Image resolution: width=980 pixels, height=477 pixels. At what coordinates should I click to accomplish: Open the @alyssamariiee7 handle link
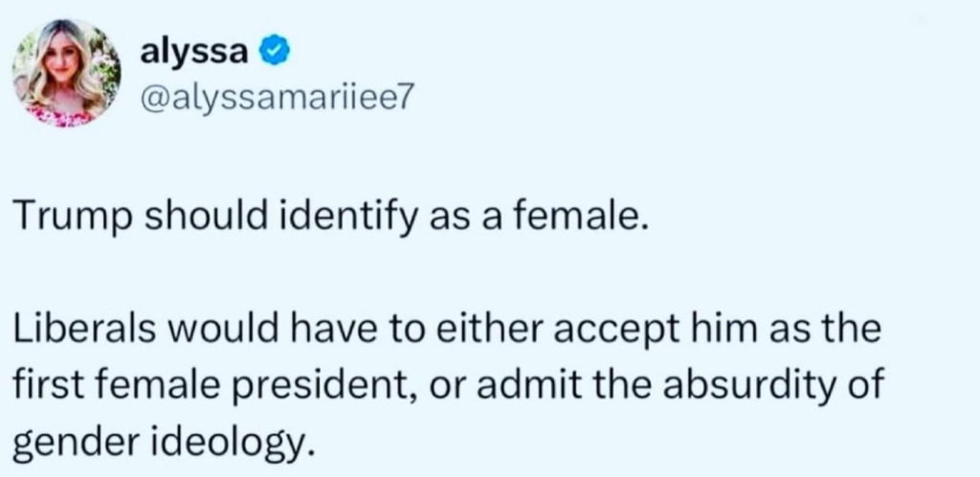click(275, 100)
